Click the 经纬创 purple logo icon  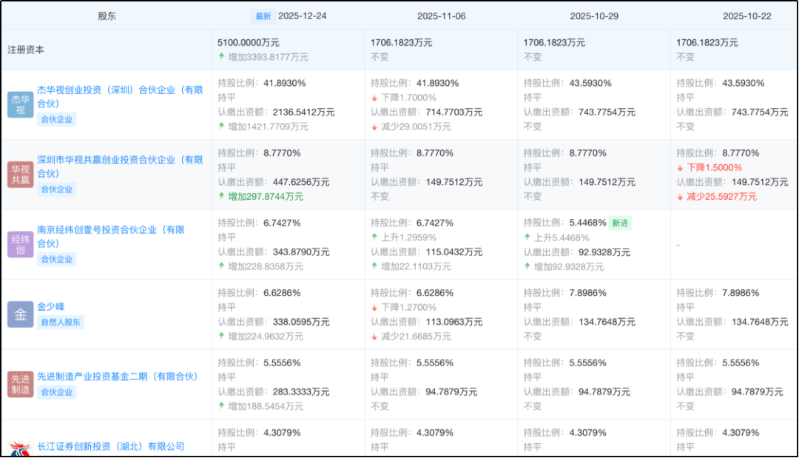pyautogui.click(x=20, y=244)
